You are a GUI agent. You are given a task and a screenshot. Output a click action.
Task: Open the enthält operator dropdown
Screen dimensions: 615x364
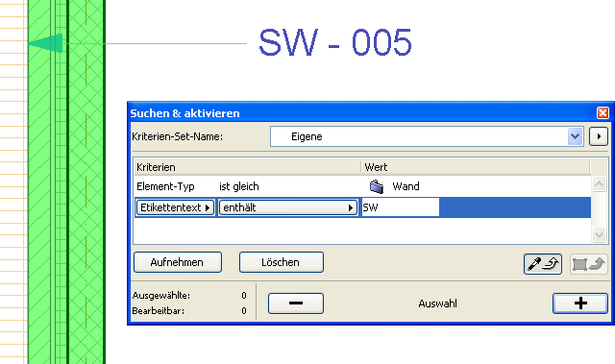coord(288,207)
